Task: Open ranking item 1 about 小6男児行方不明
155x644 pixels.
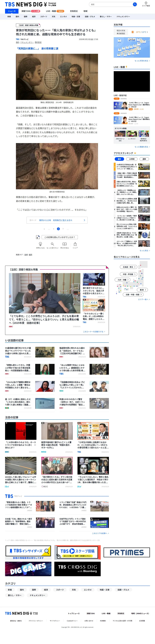Action: tap(132, 167)
